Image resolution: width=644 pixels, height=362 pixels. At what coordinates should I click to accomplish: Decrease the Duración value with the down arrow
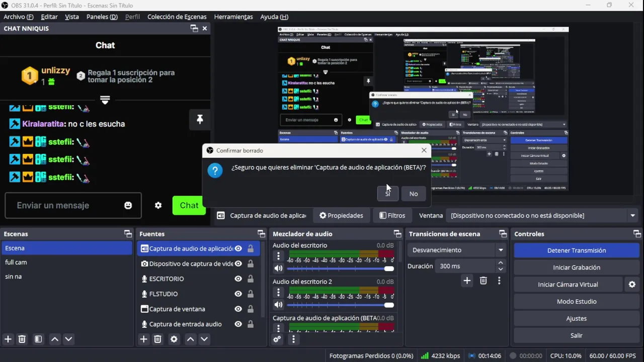pos(500,269)
